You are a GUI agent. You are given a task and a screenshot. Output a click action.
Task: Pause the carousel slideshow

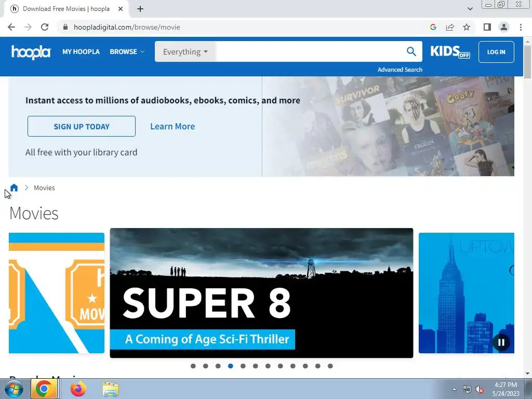coord(501,342)
